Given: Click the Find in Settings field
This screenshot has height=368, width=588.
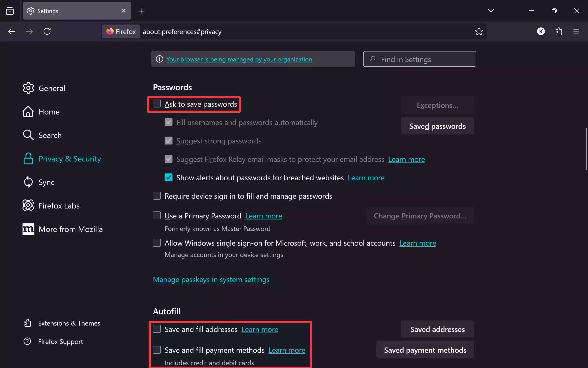Looking at the screenshot, I should [x=419, y=59].
